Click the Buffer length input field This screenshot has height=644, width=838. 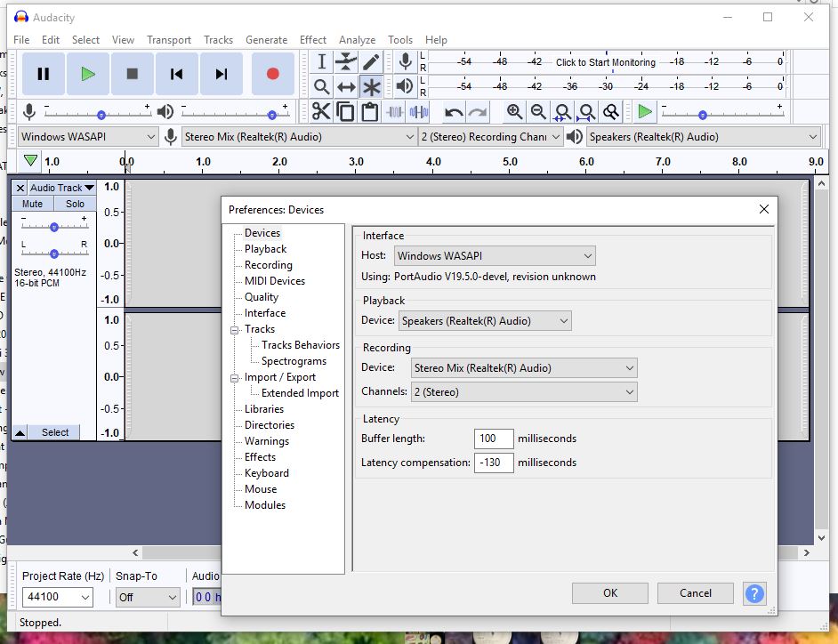494,439
